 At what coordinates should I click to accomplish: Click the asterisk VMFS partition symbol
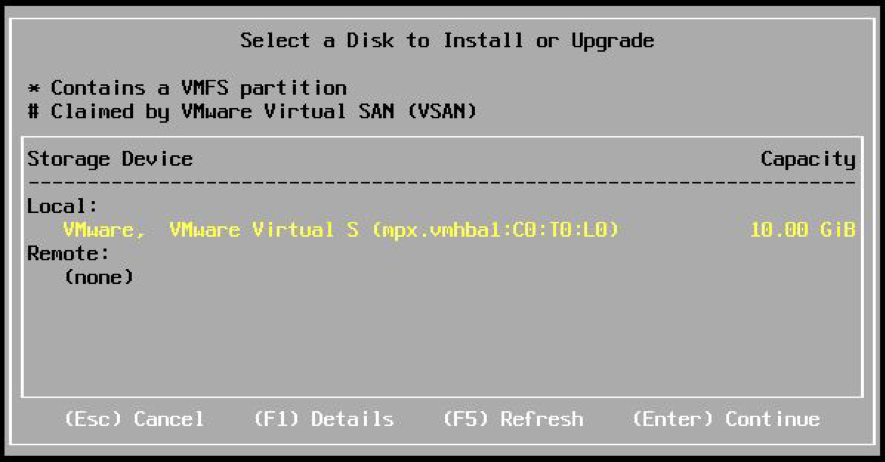(33, 89)
